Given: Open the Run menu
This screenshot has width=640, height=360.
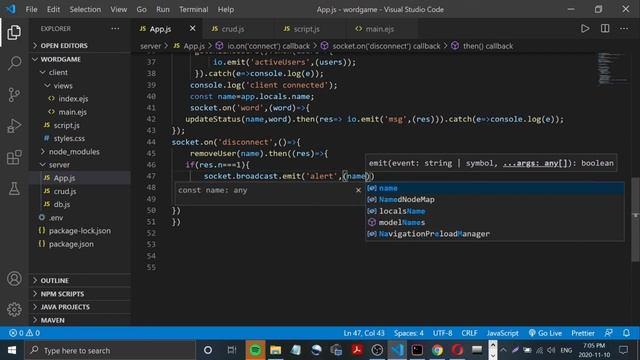Looking at the screenshot, I should click(x=162, y=9).
